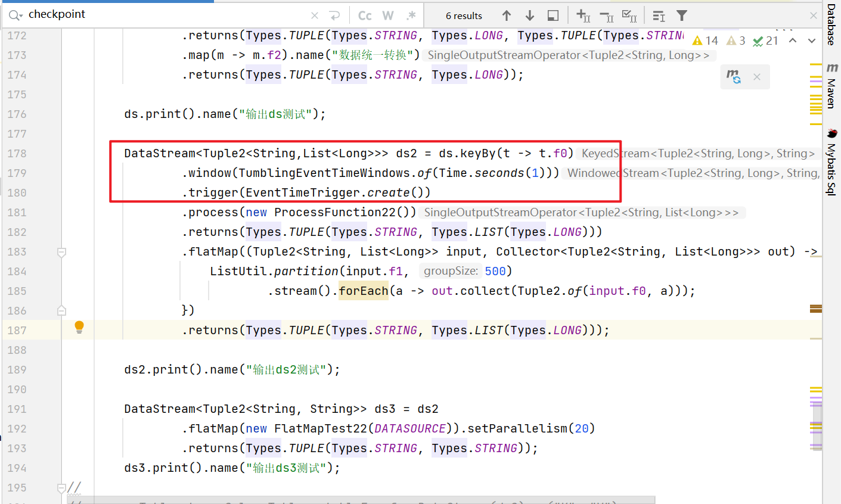The width and height of the screenshot is (841, 504).
Task: Collapse the fold end marker at line 186
Action: [x=61, y=310]
